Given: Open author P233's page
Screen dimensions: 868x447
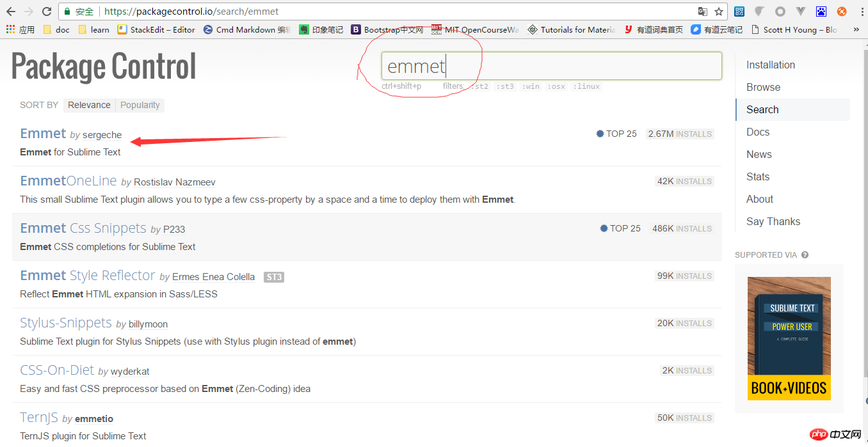Looking at the screenshot, I should tap(174, 230).
